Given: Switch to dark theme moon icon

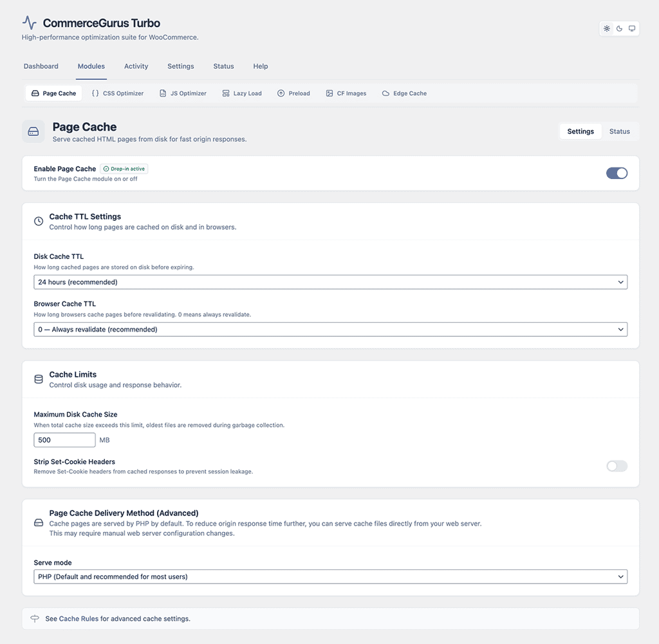Looking at the screenshot, I should point(620,28).
